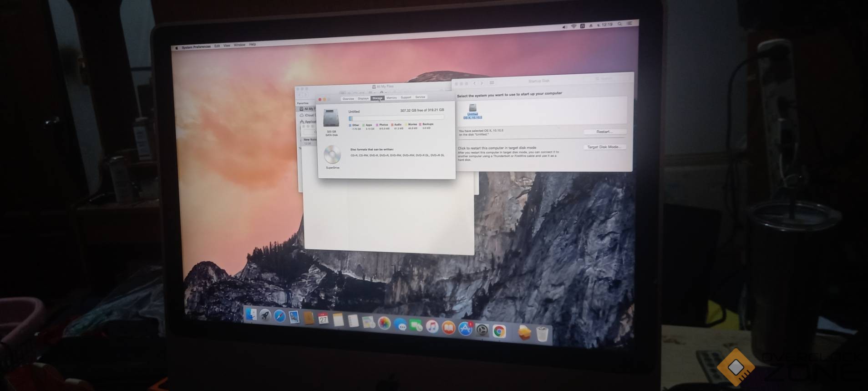This screenshot has width=868, height=391.
Task: Open iBooks orange icon in Dock
Action: point(448,328)
